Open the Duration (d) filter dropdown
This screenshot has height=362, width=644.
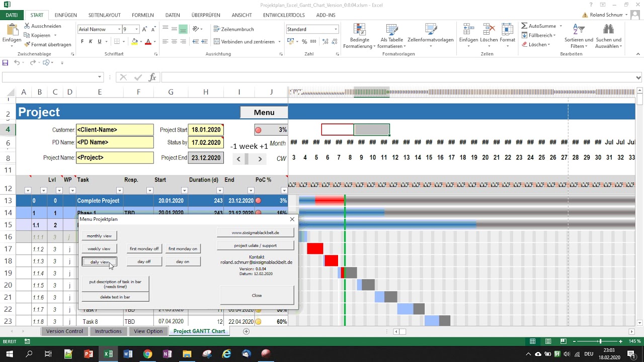[219, 191]
